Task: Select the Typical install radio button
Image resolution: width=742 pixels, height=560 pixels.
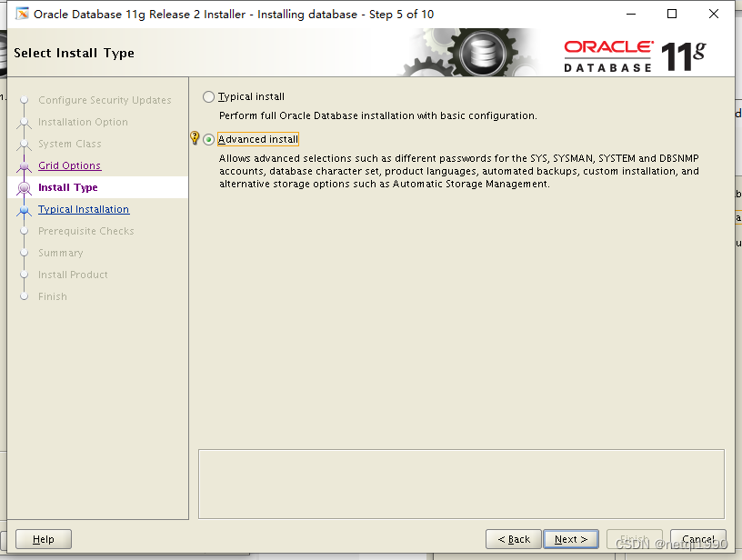Action: [x=208, y=96]
